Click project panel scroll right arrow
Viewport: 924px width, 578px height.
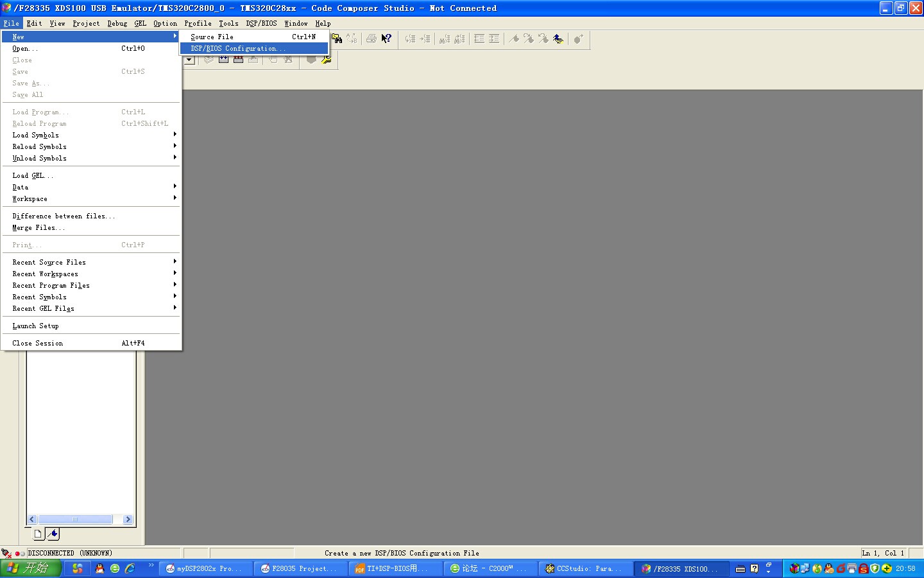click(x=128, y=519)
